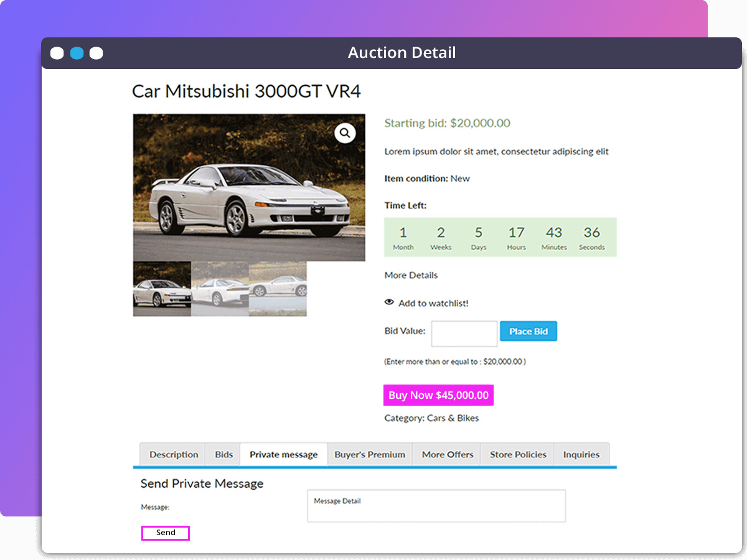Click the 36 Seconds countdown cell
Screen dimensions: 747x560
coord(592,238)
